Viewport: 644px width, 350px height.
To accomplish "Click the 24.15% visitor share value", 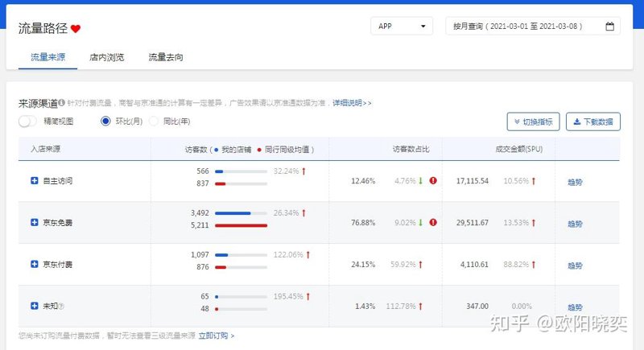I will 363,265.
